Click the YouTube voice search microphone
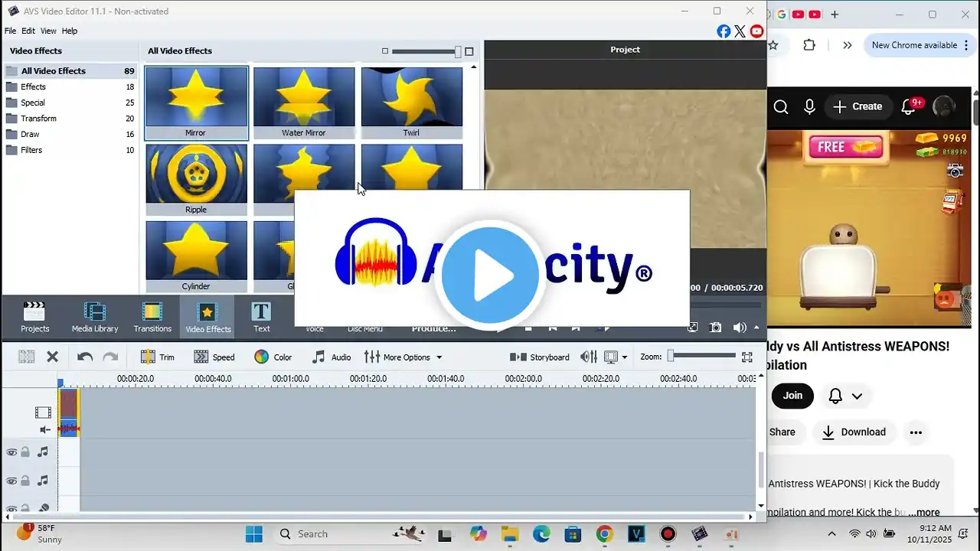980x551 pixels. 809,107
